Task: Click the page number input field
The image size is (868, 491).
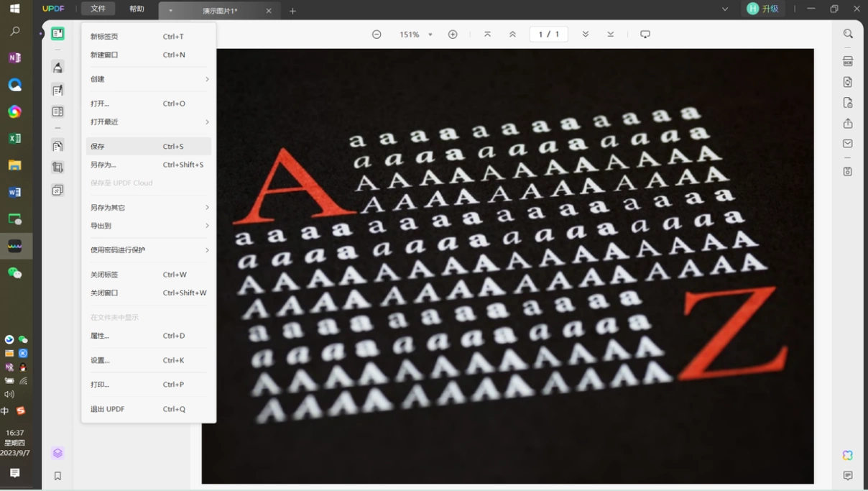Action: point(548,35)
